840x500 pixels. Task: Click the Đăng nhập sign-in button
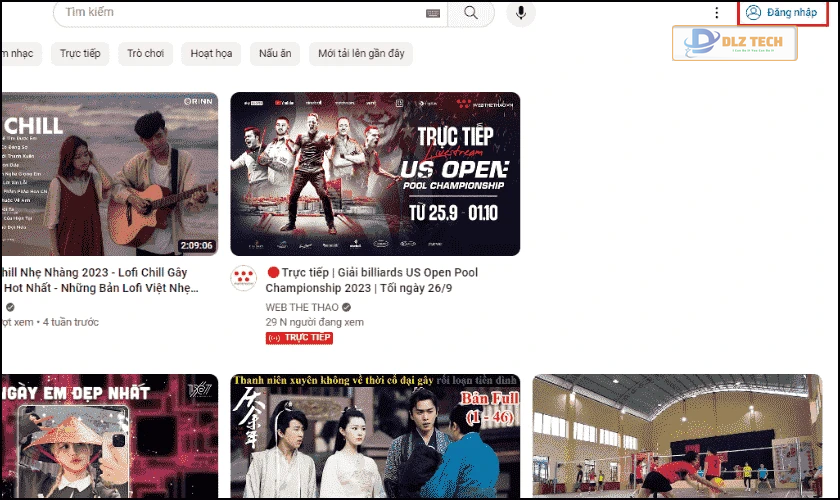pyautogui.click(x=782, y=12)
